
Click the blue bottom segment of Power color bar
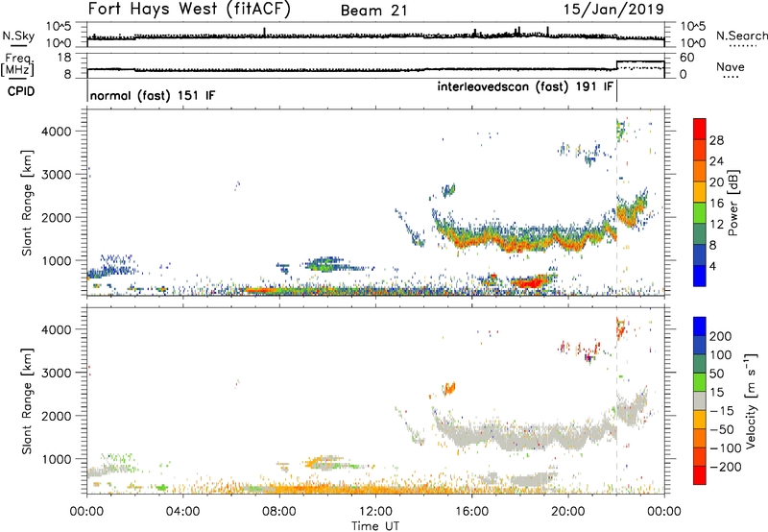pyautogui.click(x=700, y=277)
